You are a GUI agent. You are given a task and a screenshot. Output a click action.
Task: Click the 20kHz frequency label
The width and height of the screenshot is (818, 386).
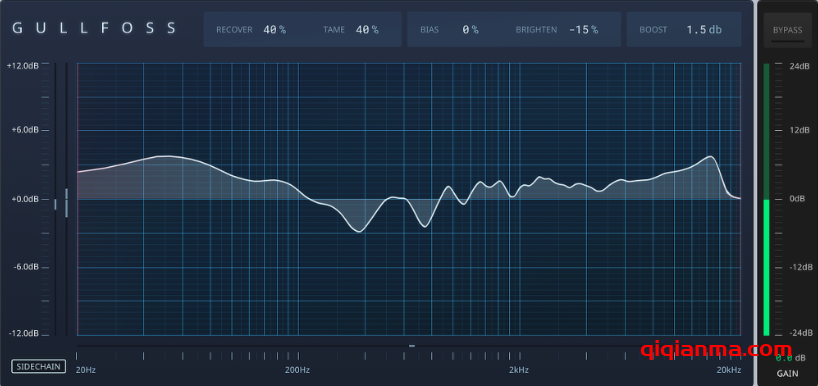[x=728, y=370]
